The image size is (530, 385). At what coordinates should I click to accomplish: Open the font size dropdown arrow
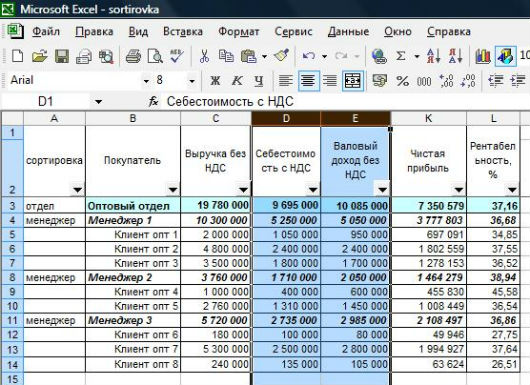(x=192, y=81)
